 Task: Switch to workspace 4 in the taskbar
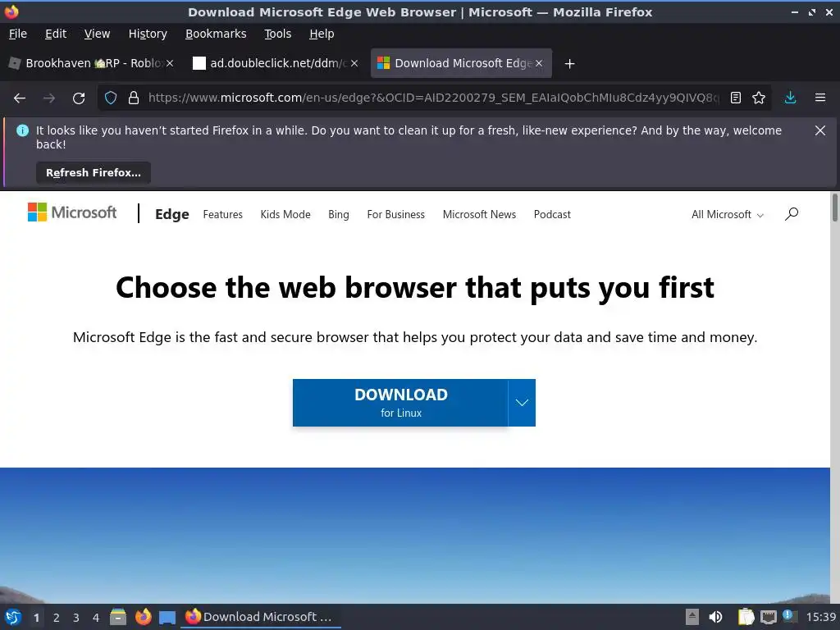(x=96, y=618)
